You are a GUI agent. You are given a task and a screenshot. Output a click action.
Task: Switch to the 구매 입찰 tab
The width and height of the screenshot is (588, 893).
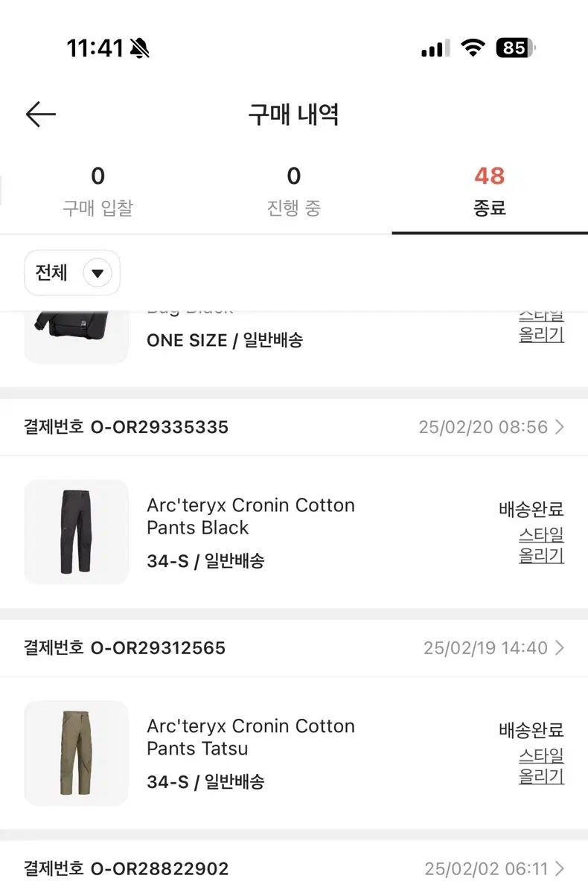tap(98, 191)
